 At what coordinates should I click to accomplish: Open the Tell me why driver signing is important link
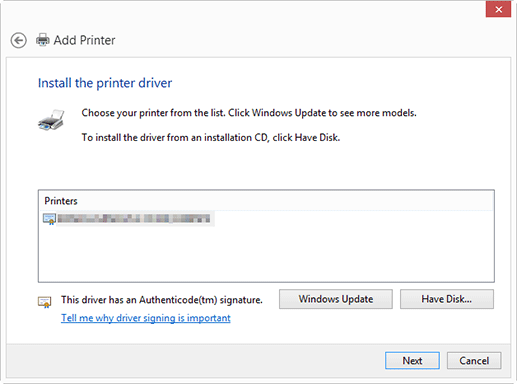[x=146, y=318]
